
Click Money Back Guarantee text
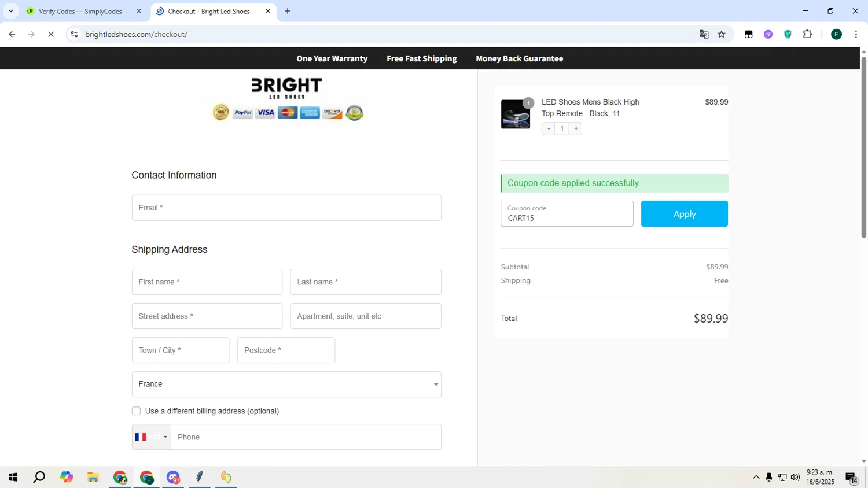(519, 58)
